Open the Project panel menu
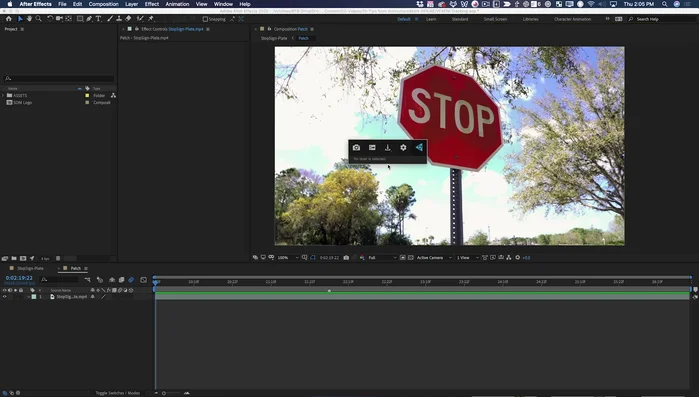 coord(22,29)
